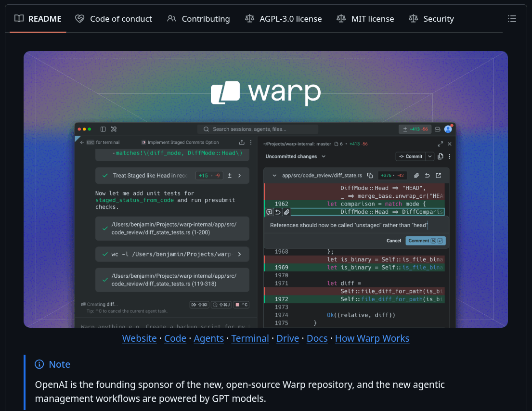Open Warp settings via the wrench icon
The image size is (532, 411).
[x=114, y=129]
